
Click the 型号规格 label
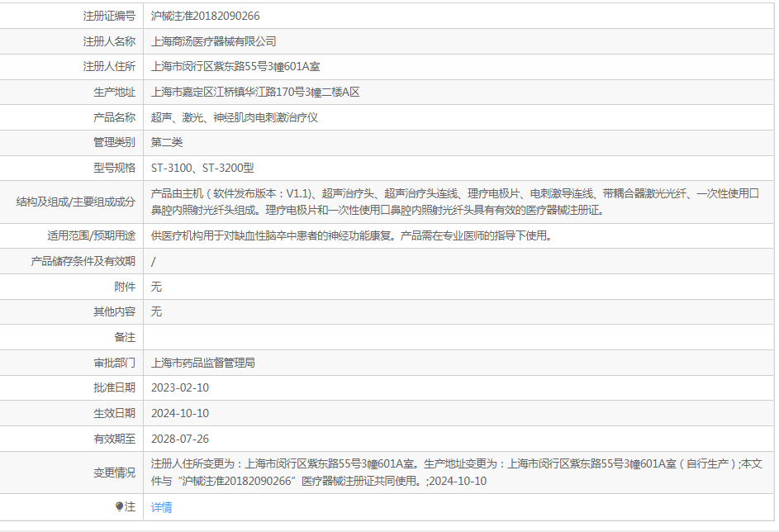click(114, 168)
